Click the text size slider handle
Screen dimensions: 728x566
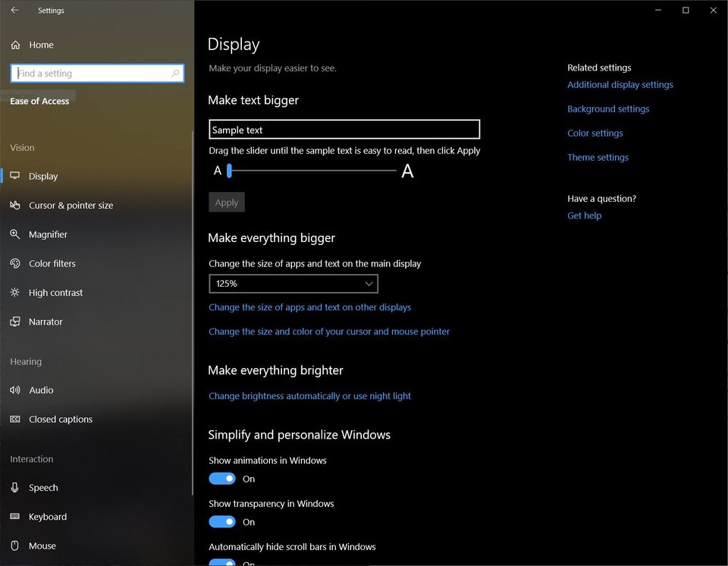(229, 171)
